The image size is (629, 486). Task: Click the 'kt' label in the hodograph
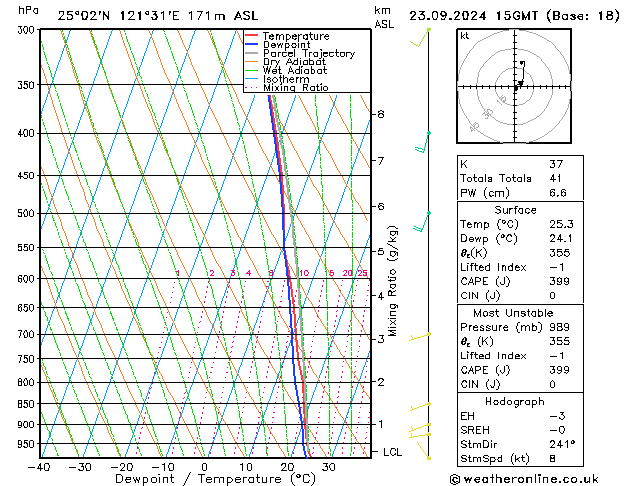465,36
